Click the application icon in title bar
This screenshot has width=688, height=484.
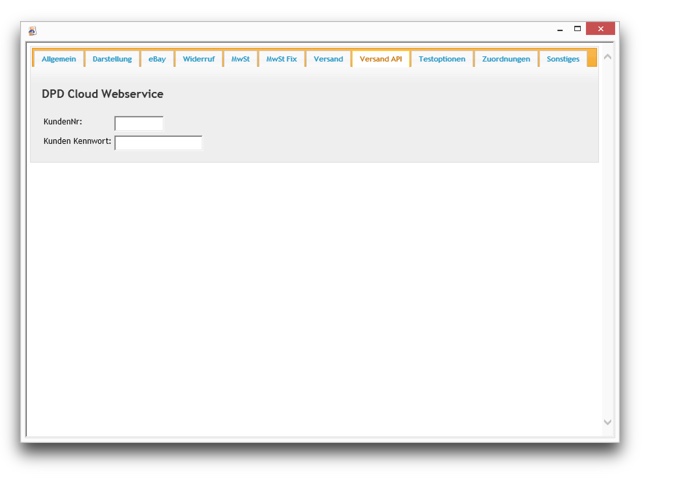tap(32, 31)
